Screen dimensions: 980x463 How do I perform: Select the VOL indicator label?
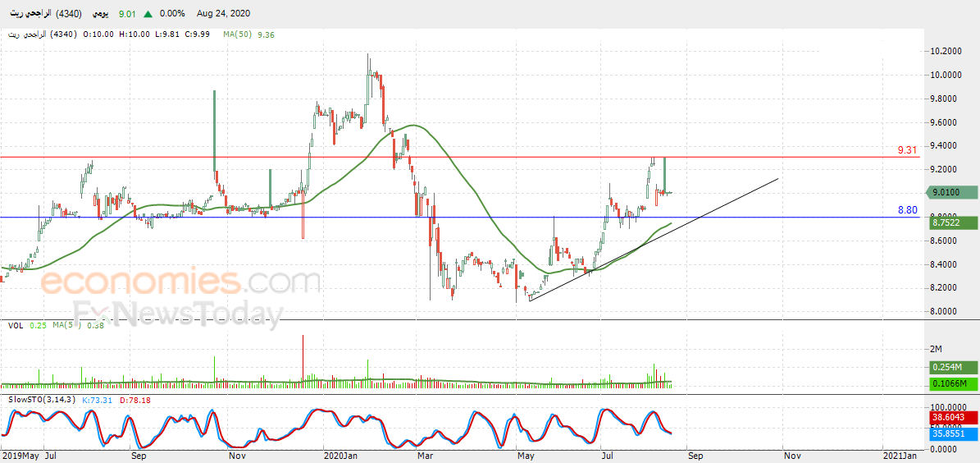16,325
